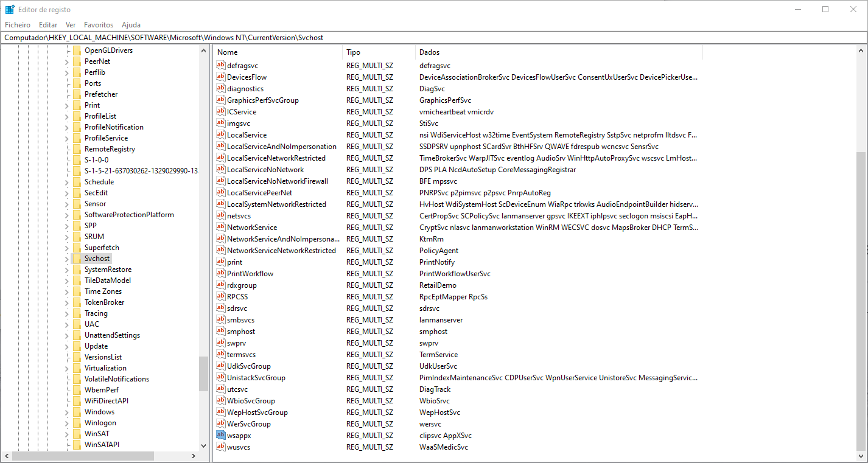Expand the Schedule key node

66,182
